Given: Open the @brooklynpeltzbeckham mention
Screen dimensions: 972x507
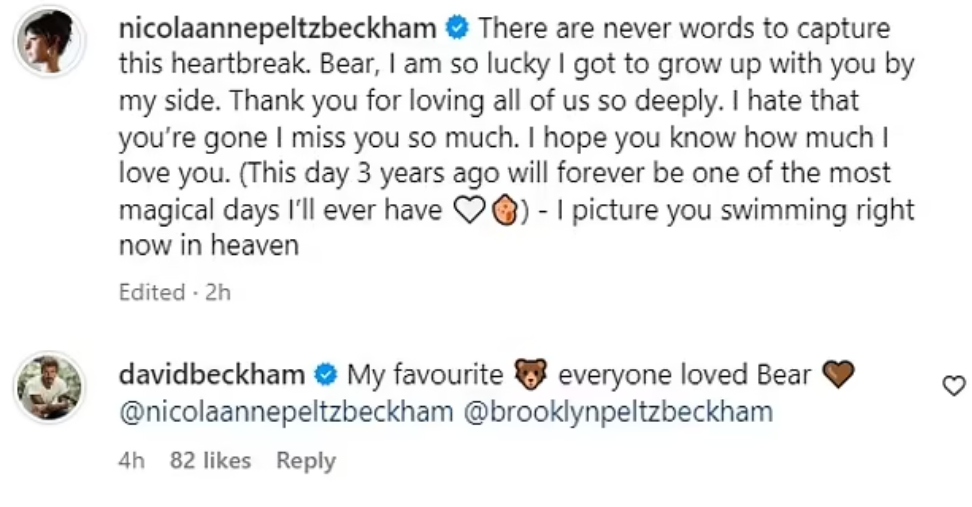Looking at the screenshot, I should pyautogui.click(x=617, y=412).
